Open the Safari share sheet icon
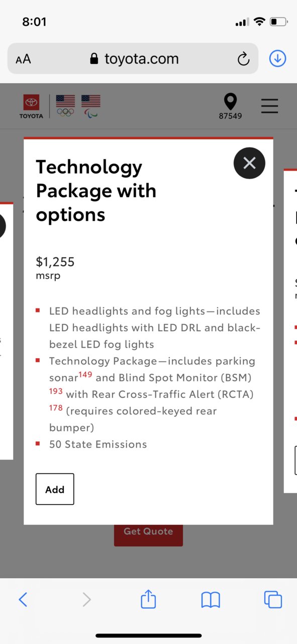The image size is (297, 644). pos(148,599)
